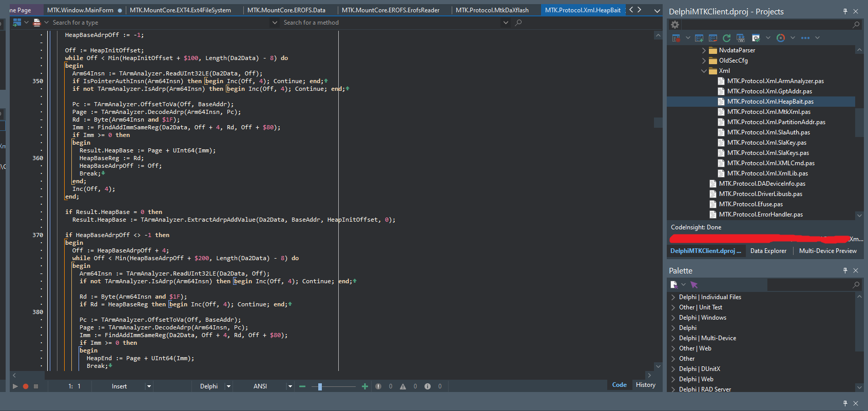
Task: Collapse the Xml folder in project tree
Action: tap(704, 71)
